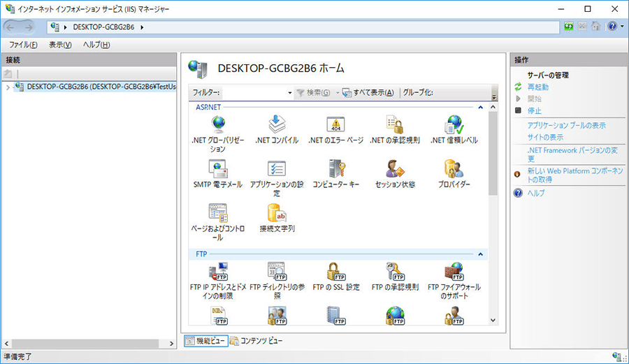Click the status bar configuration icon

617,356
